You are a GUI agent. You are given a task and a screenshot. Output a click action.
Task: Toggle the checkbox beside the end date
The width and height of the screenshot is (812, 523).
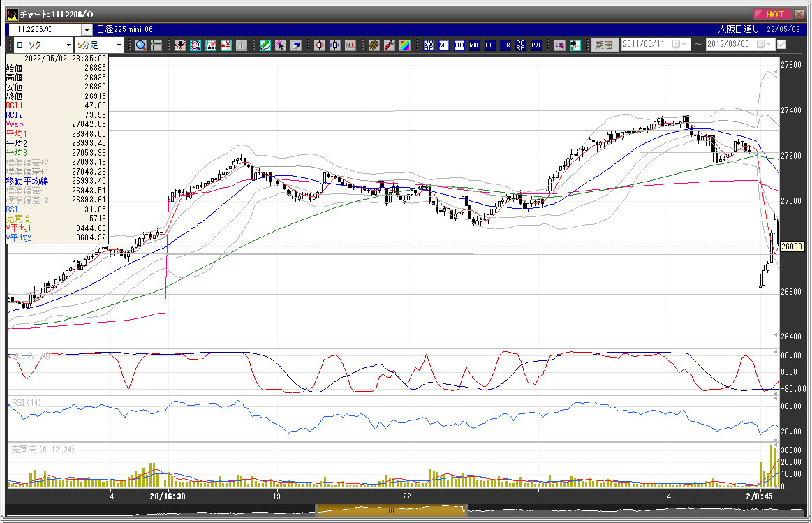781,45
